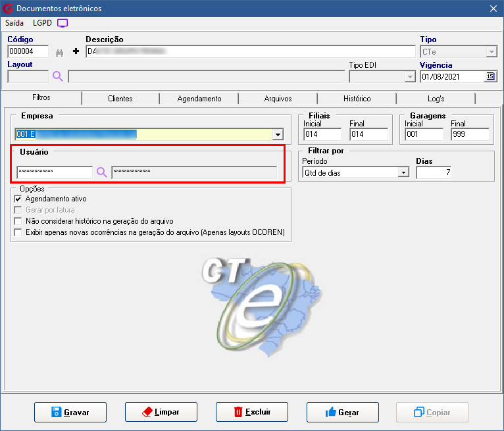Open the Arquivos tab
The height and width of the screenshot is (431, 504).
278,99
